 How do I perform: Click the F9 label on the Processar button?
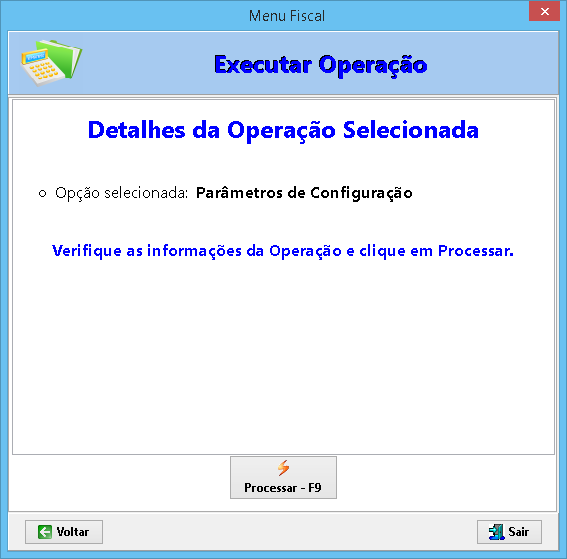pyautogui.click(x=315, y=488)
